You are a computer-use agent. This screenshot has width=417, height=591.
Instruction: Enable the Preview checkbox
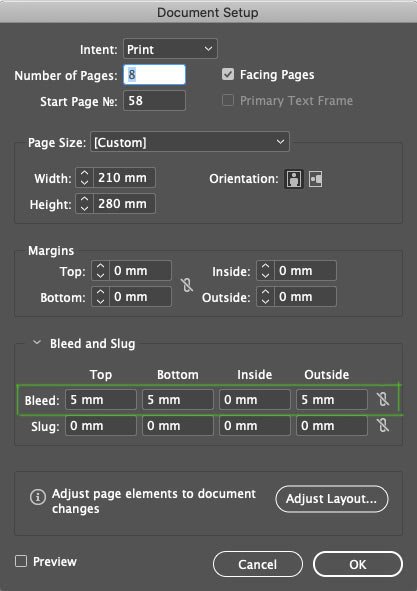pyautogui.click(x=21, y=561)
